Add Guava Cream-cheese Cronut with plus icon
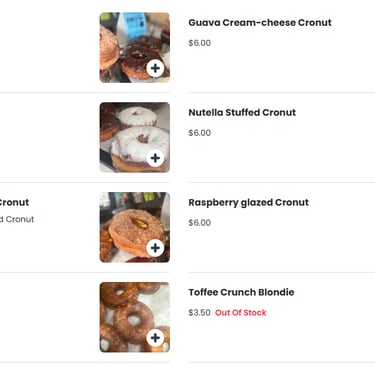 coord(155,68)
